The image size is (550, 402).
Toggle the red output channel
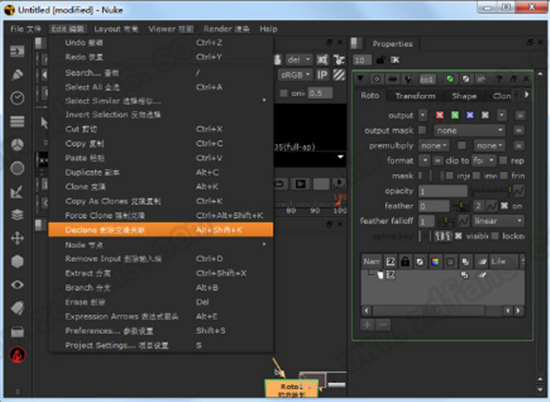pyautogui.click(x=440, y=115)
